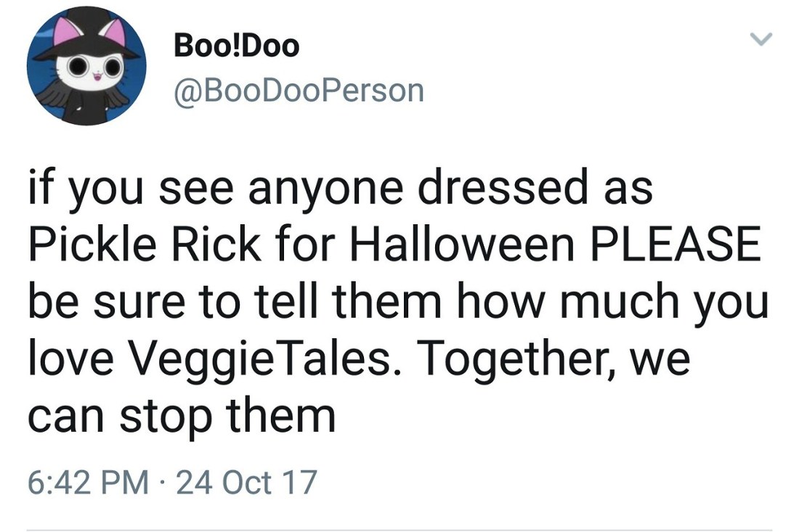The width and height of the screenshot is (799, 532).
Task: Visit the @BooDooPerson handle
Action: pos(299,91)
